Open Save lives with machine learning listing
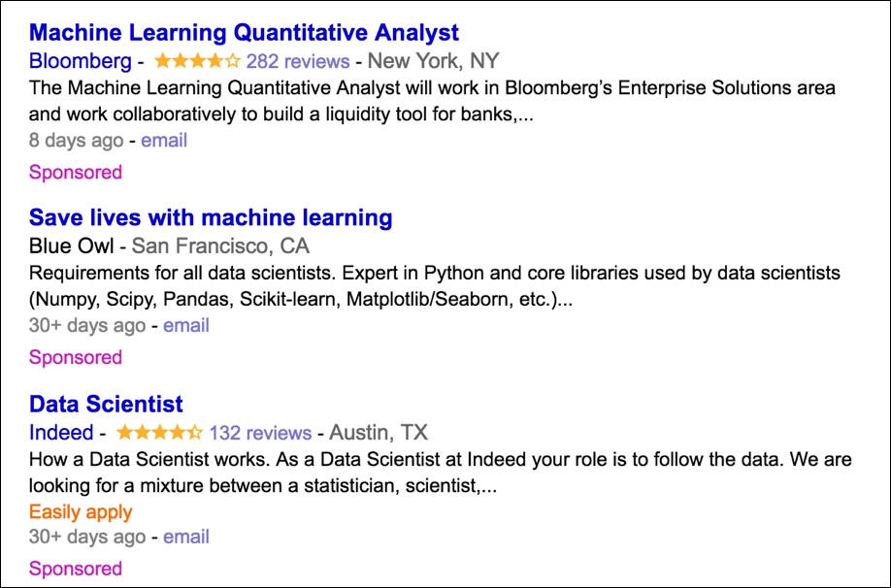The height and width of the screenshot is (588, 891). [211, 217]
